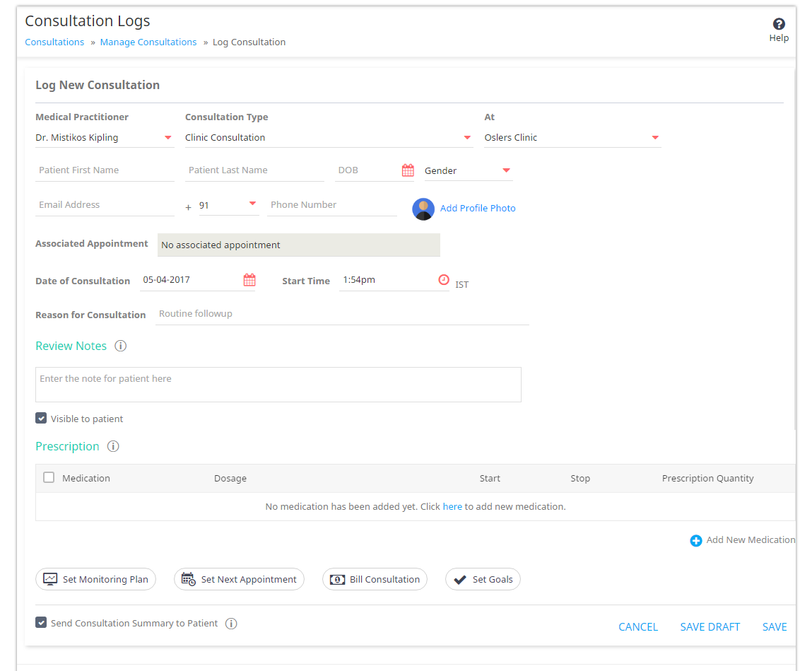812x671 pixels.
Task: Select all medications header checkbox
Action: point(49,477)
